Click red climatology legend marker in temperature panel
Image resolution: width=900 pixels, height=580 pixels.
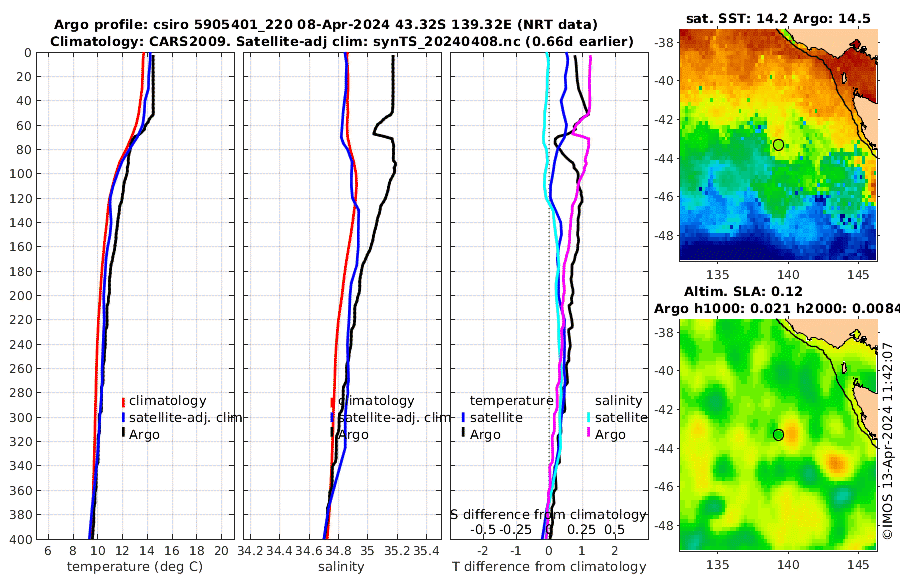coord(123,401)
